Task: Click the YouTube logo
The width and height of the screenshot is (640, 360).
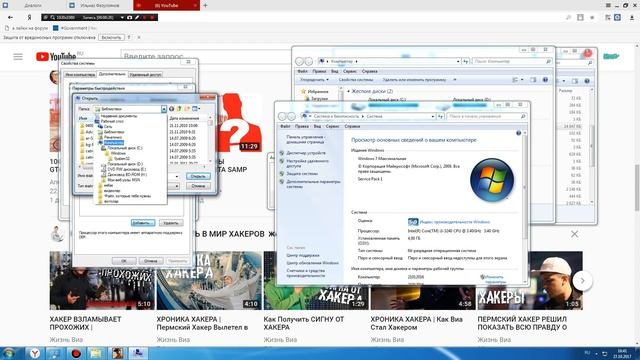Action: pyautogui.click(x=56, y=56)
